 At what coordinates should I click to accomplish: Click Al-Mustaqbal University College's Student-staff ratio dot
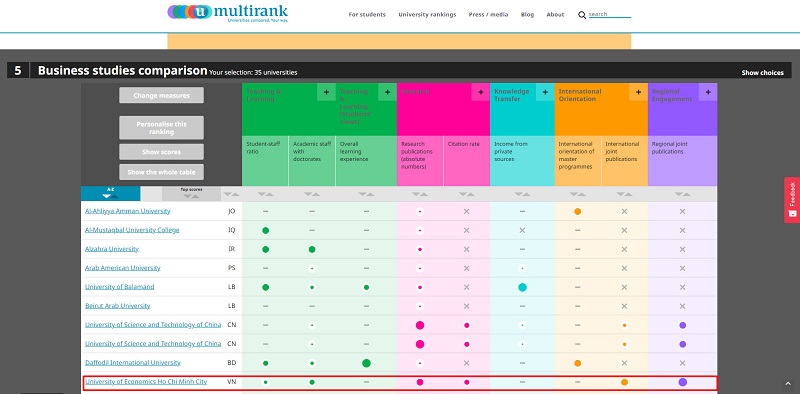pyautogui.click(x=265, y=231)
